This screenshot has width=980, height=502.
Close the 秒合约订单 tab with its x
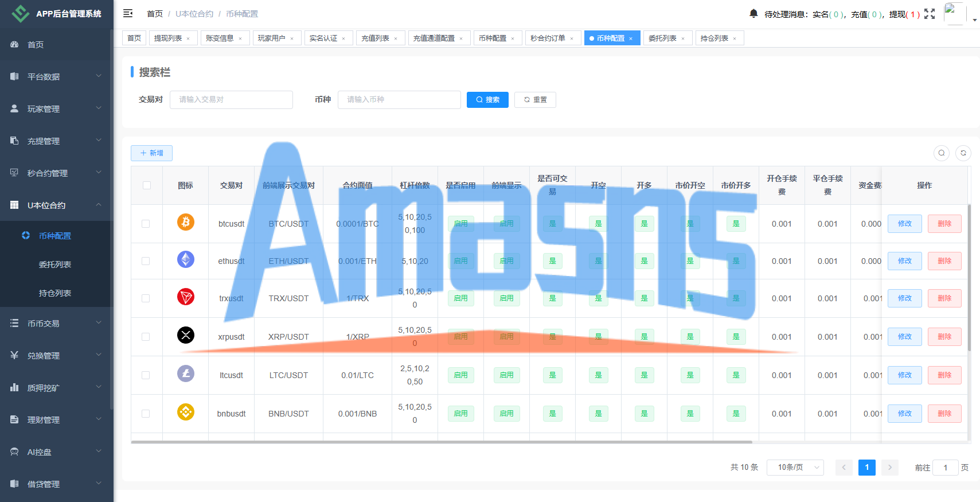point(572,38)
